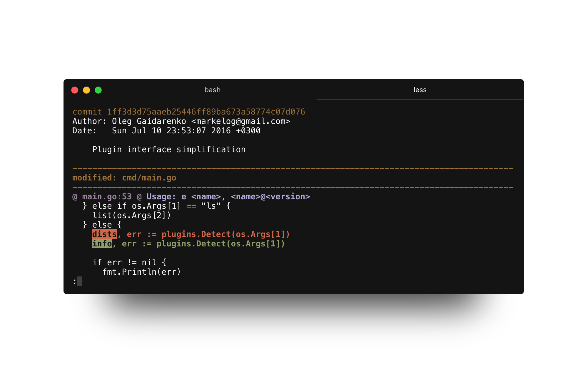Screen dimensions: 588x368
Task: Click the 'fmt.Println(err)' code line
Action: click(141, 272)
